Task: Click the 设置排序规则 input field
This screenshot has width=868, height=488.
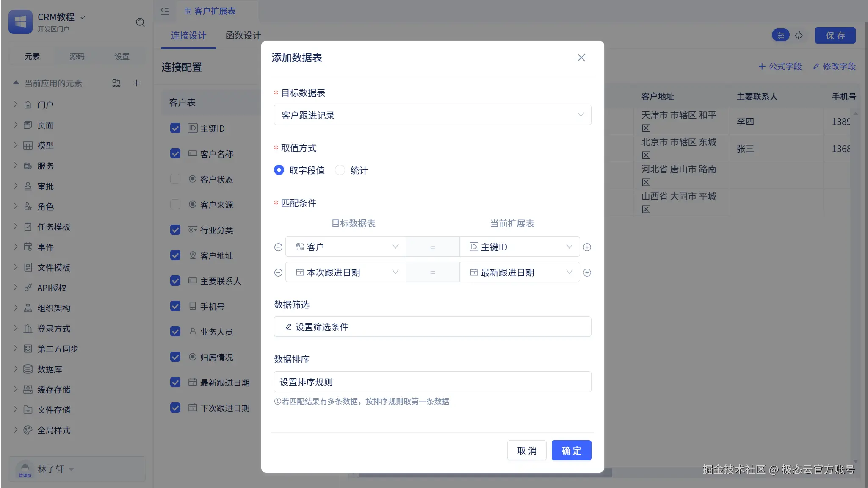Action: pyautogui.click(x=432, y=382)
